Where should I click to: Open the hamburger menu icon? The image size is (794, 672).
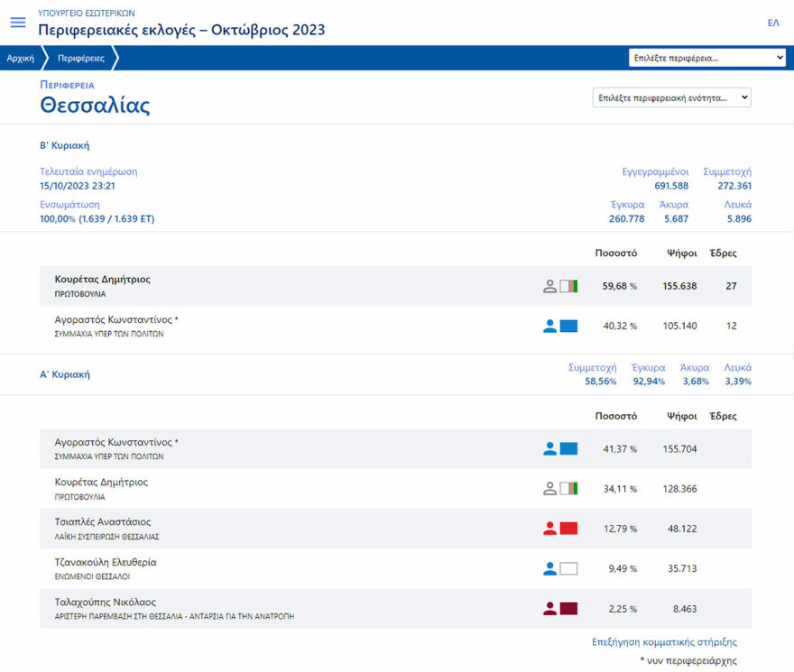coord(18,23)
